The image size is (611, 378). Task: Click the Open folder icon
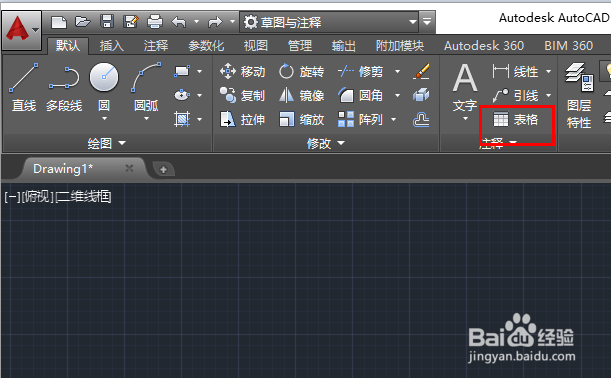click(83, 21)
